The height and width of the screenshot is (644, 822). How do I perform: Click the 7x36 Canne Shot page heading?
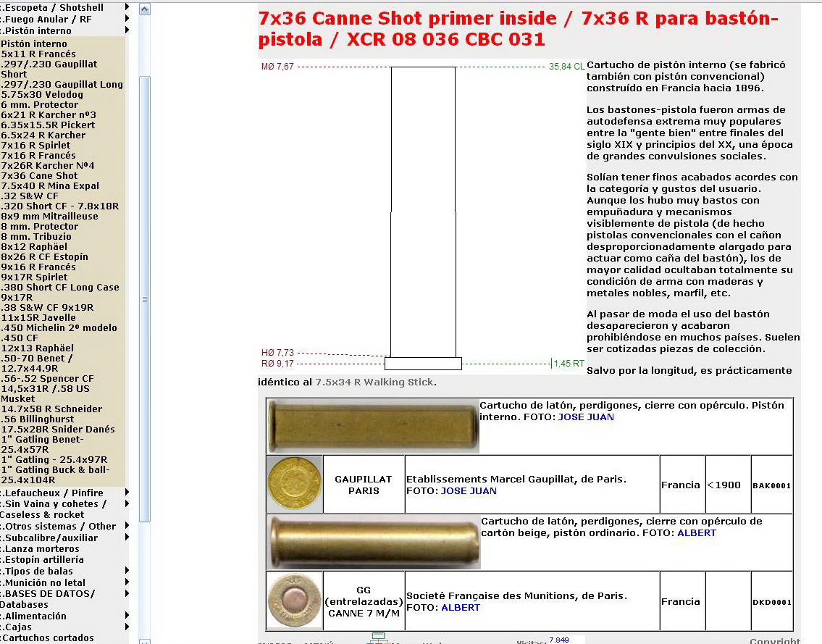click(x=519, y=28)
